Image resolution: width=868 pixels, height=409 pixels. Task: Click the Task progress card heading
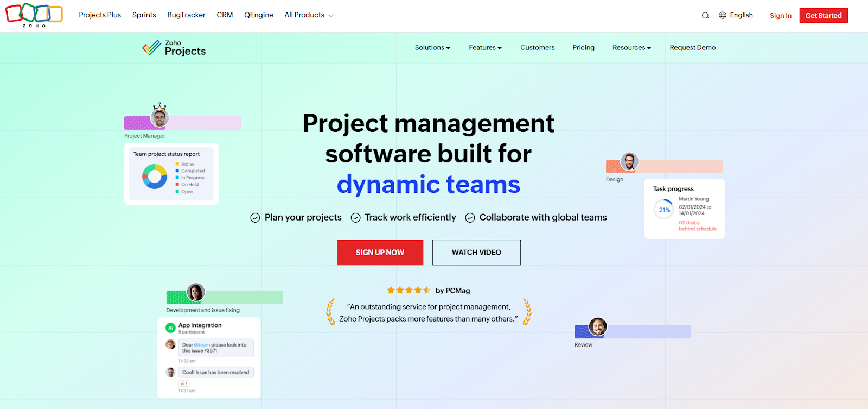[x=673, y=189]
